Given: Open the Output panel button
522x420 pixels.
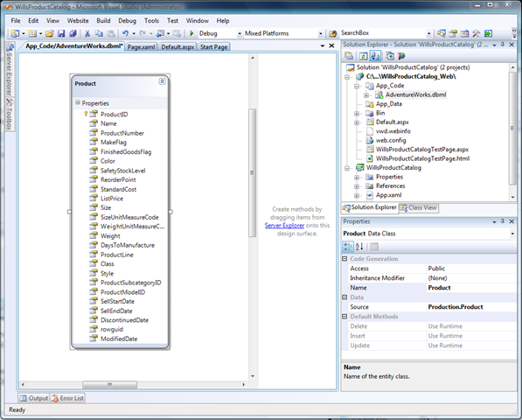Looking at the screenshot, I should (x=34, y=398).
